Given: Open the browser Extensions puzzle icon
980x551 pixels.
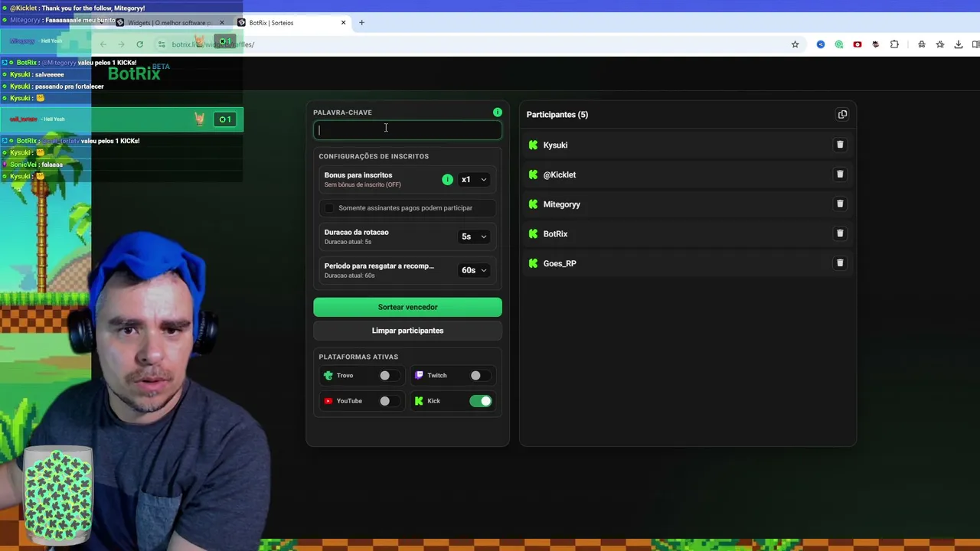Looking at the screenshot, I should (894, 44).
